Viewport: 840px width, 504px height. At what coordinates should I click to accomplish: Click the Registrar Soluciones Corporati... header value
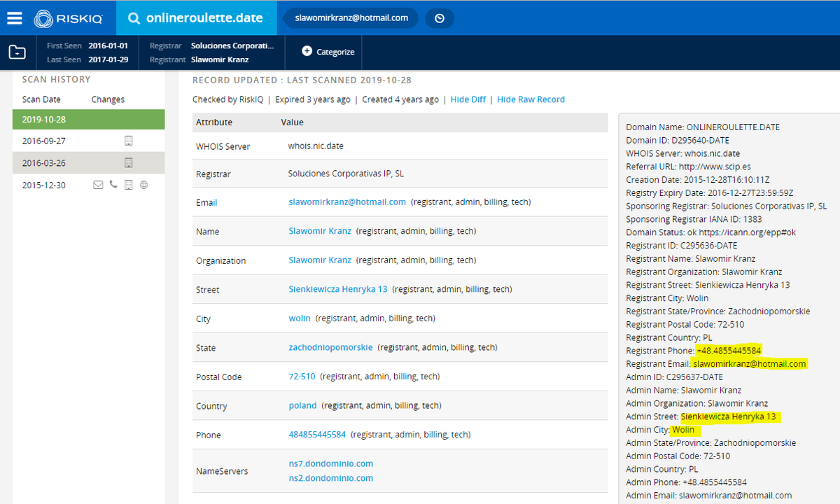pyautogui.click(x=232, y=45)
